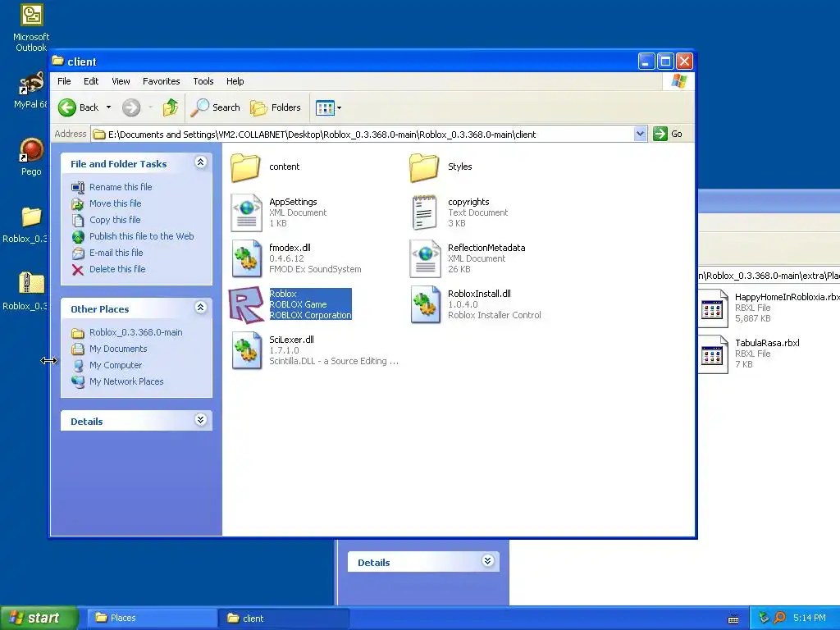Click the Start button
The image size is (840, 630).
click(x=39, y=618)
